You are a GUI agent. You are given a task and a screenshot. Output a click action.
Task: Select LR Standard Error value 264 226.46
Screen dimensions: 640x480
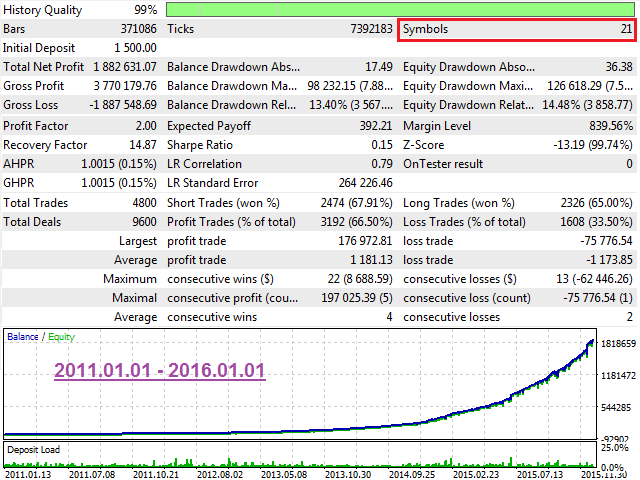click(365, 183)
